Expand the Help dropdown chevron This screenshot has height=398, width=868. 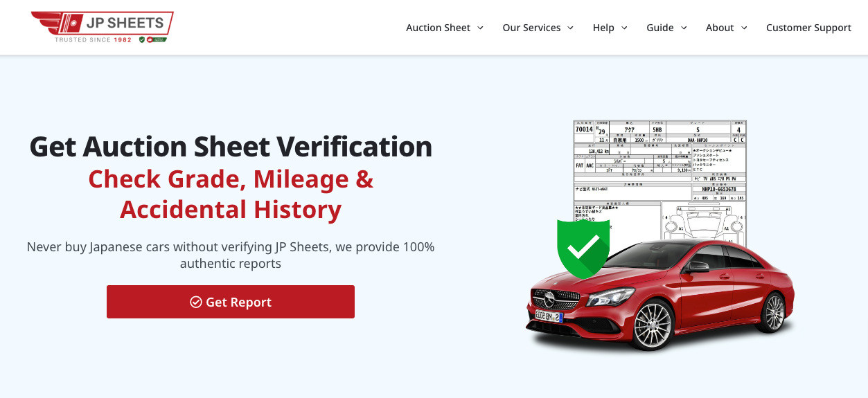624,28
